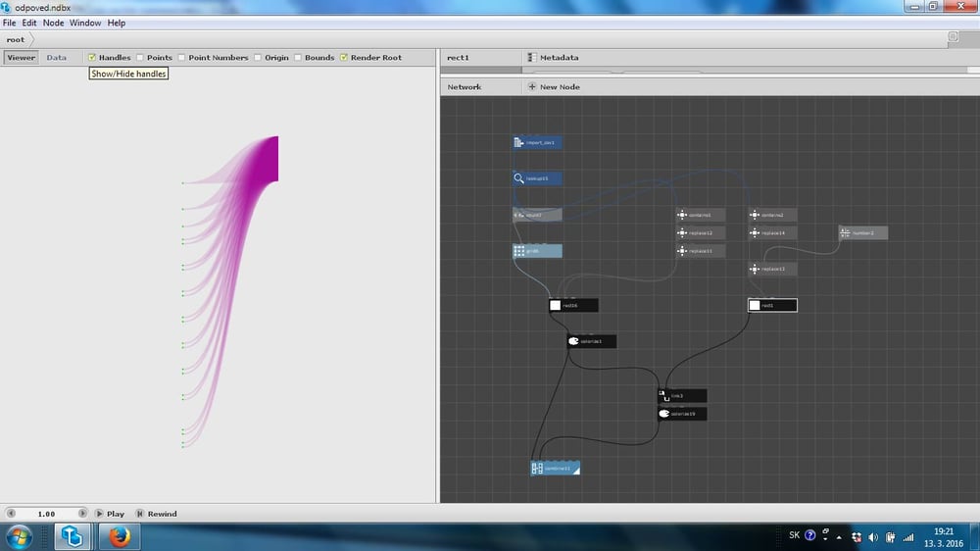This screenshot has width=980, height=551.
Task: Click the root breadcrumb
Action: tap(16, 39)
